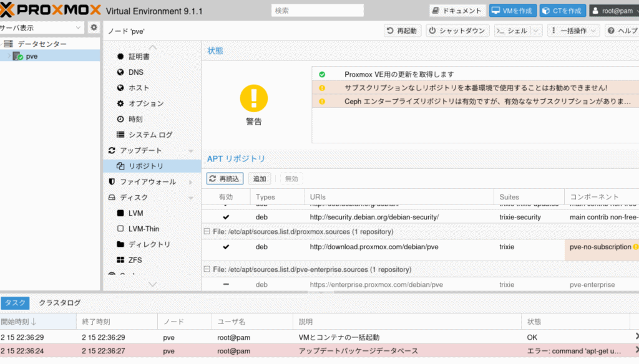
Task: Click the 検索 search field
Action: 317,11
